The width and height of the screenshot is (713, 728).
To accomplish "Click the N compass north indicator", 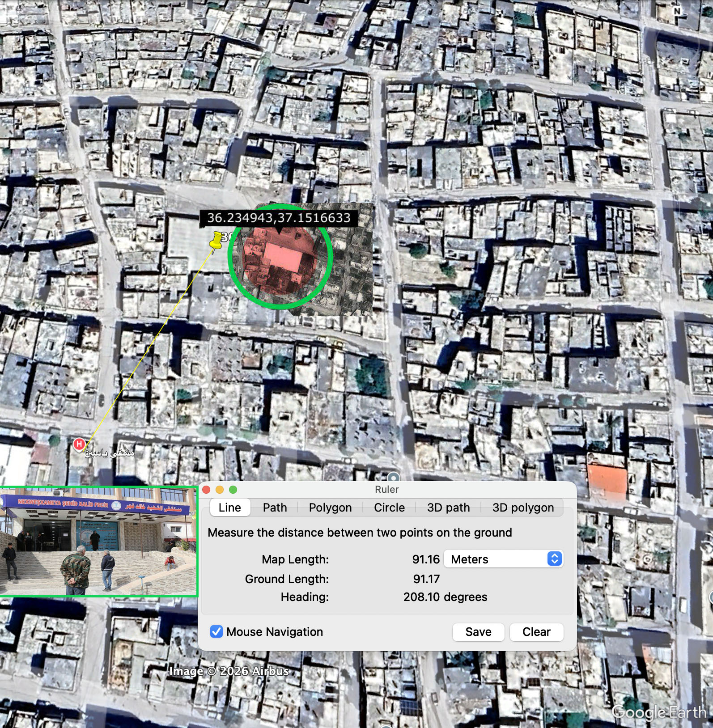I will coord(677,11).
